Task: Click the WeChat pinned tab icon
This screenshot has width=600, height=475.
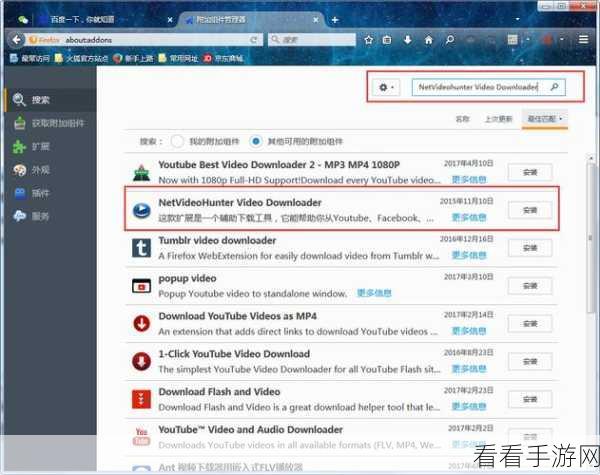Action: coord(23,20)
